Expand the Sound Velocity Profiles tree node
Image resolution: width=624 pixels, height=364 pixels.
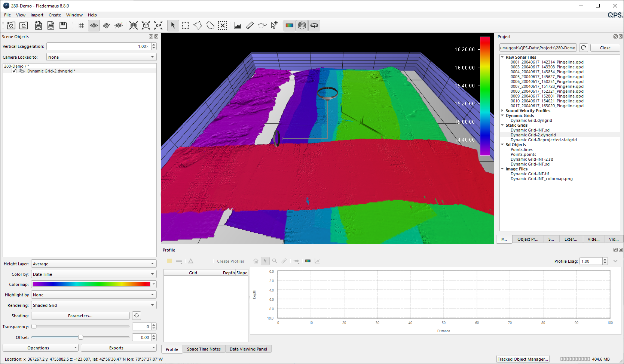click(x=502, y=111)
